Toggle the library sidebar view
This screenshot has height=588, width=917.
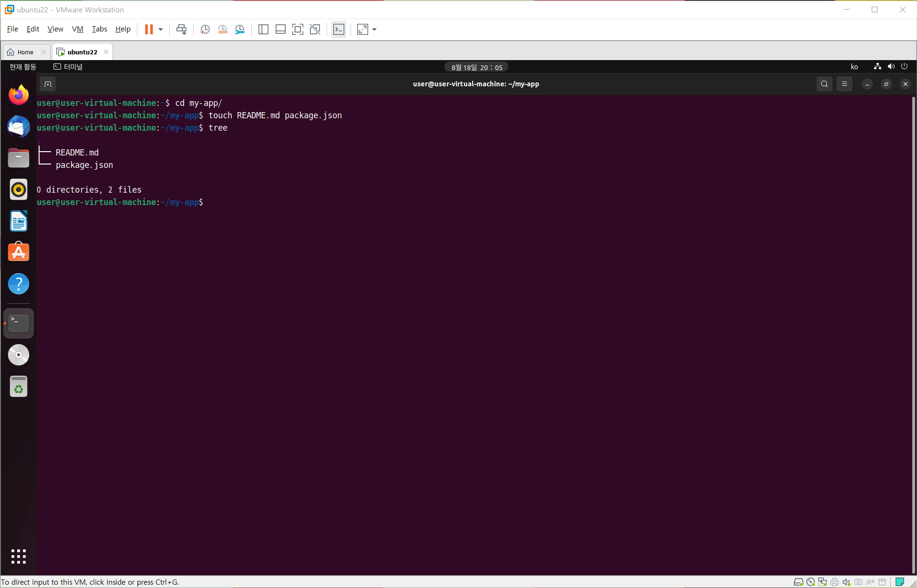coord(263,30)
